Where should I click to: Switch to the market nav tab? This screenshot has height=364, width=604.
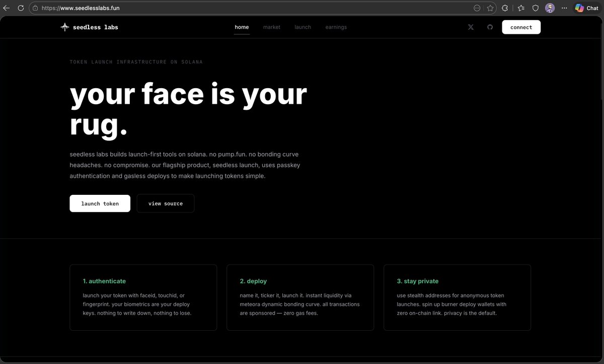coord(272,27)
